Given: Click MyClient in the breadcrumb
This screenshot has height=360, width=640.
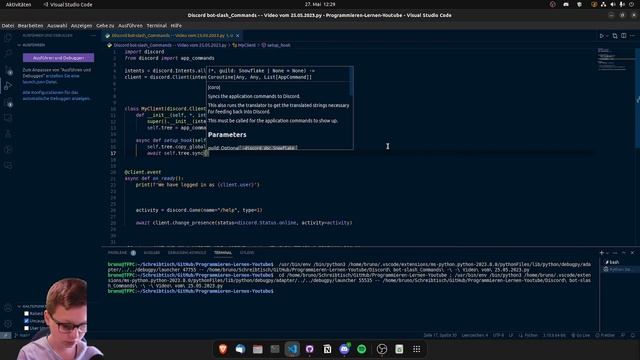Looking at the screenshot, I should (247, 45).
